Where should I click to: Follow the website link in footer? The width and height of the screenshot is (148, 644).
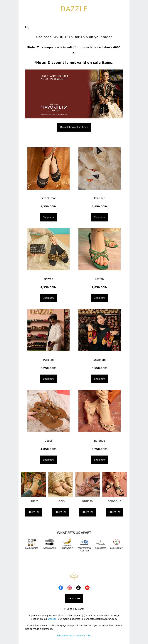pos(52,619)
